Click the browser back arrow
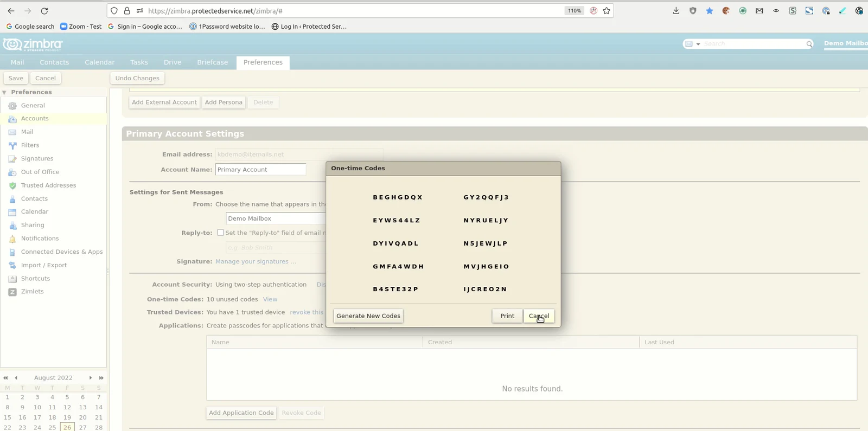This screenshot has width=868, height=431. (x=11, y=11)
